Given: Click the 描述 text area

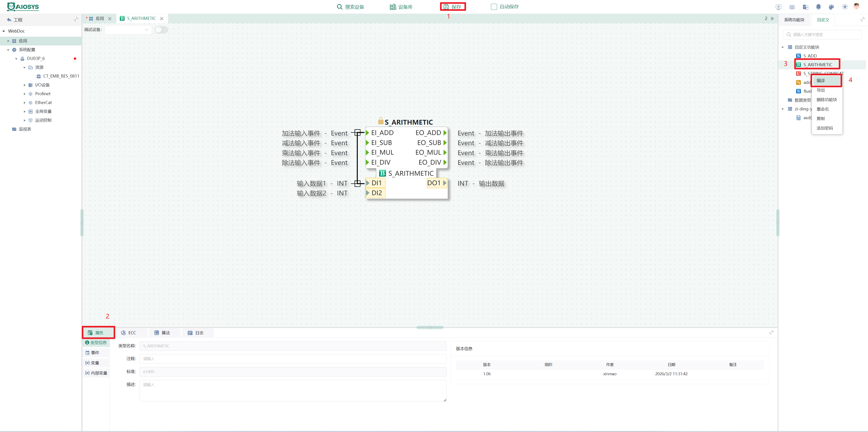Looking at the screenshot, I should click(293, 391).
